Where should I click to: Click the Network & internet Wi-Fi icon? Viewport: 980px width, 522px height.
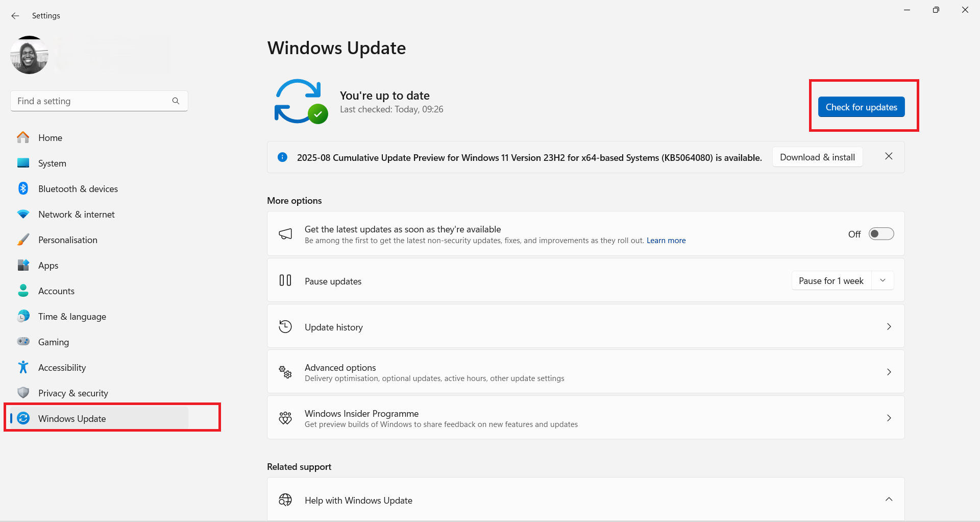click(23, 214)
